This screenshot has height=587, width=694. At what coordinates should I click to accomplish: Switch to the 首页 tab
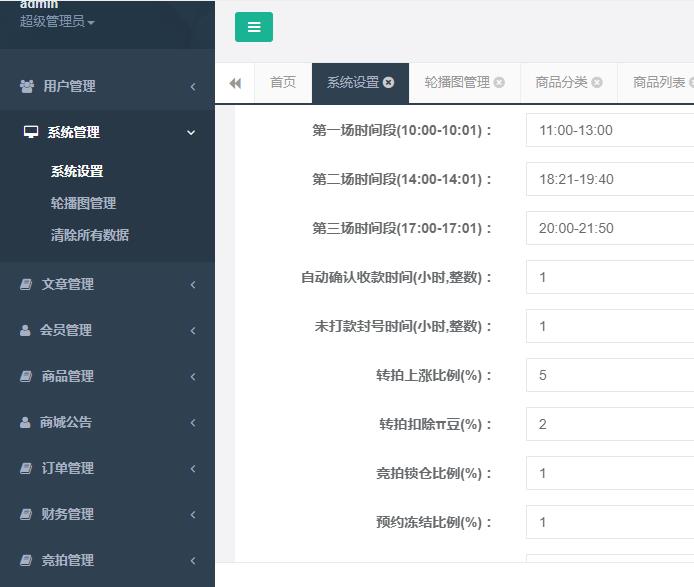click(x=283, y=83)
